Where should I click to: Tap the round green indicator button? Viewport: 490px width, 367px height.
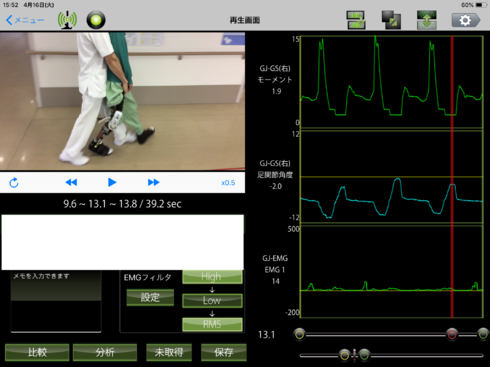[x=96, y=20]
